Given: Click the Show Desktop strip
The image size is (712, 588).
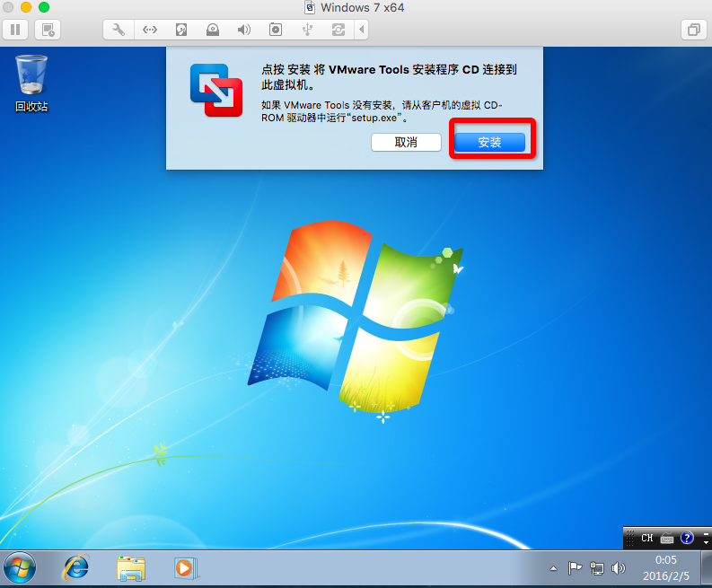Looking at the screenshot, I should click(707, 568).
